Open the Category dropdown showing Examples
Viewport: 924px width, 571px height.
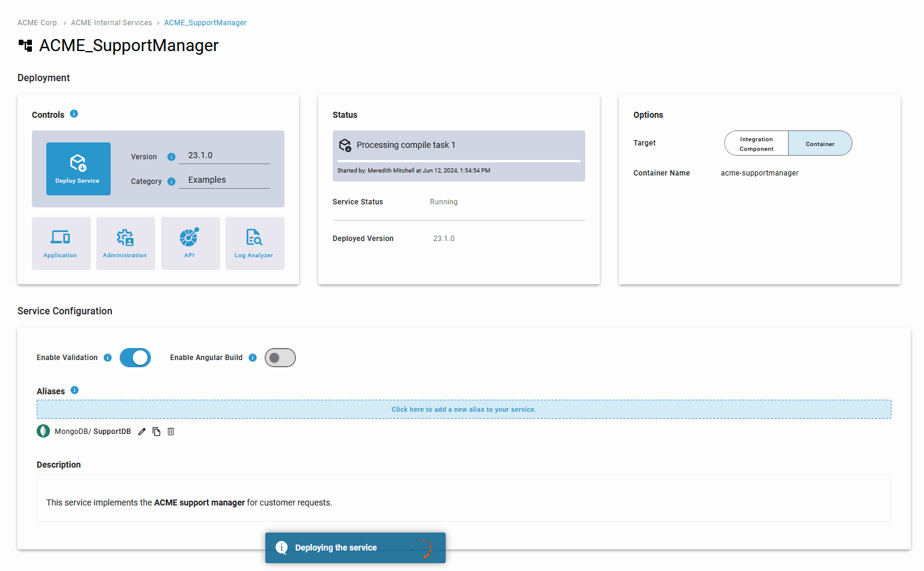224,179
